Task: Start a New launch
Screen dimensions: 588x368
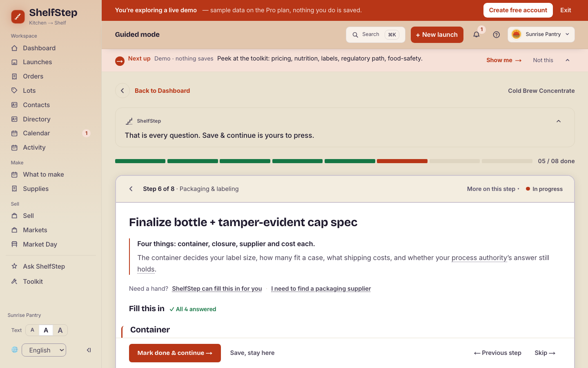Action: coord(437,35)
